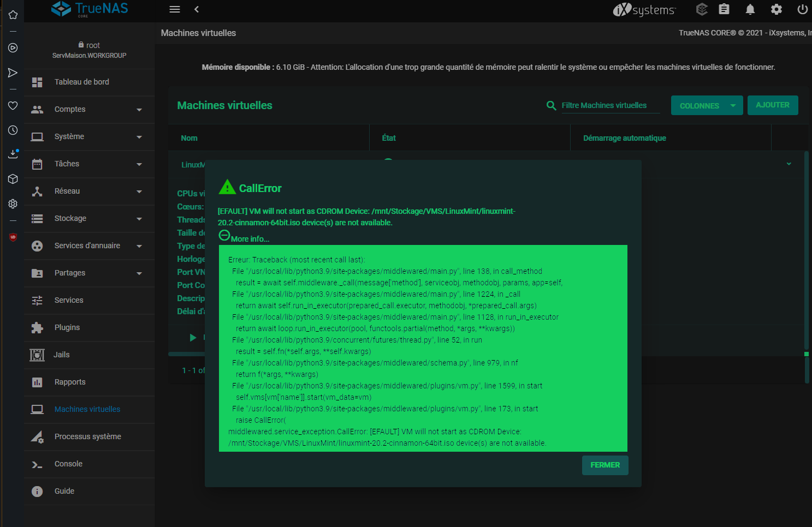Open the alerts bell icon
Image resolution: width=812 pixels, height=527 pixels.
(x=750, y=9)
